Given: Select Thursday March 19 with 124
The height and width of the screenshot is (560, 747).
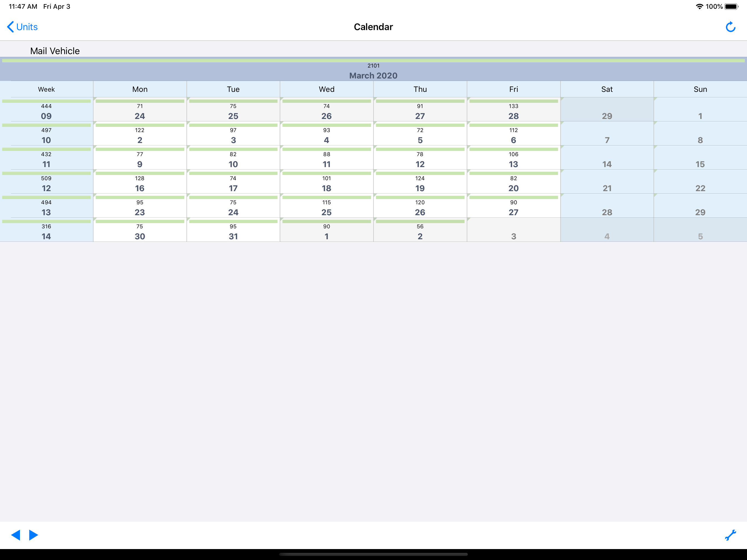Looking at the screenshot, I should coord(420,182).
